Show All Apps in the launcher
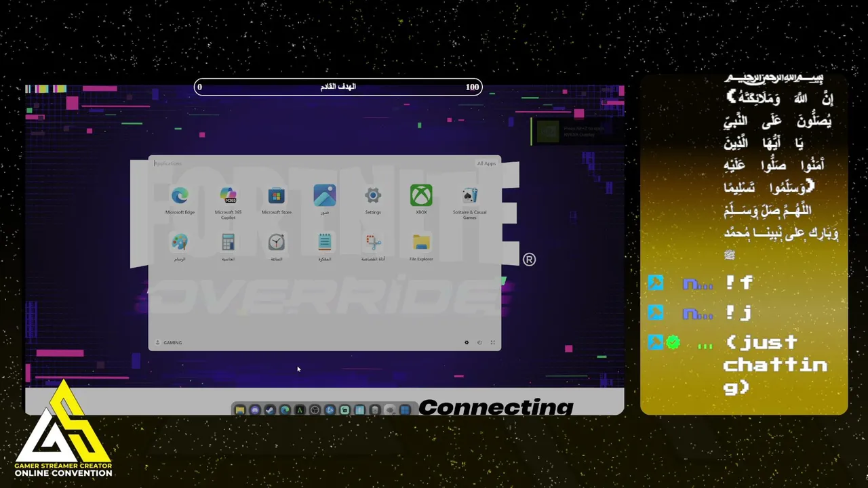The image size is (868, 488). pos(486,163)
